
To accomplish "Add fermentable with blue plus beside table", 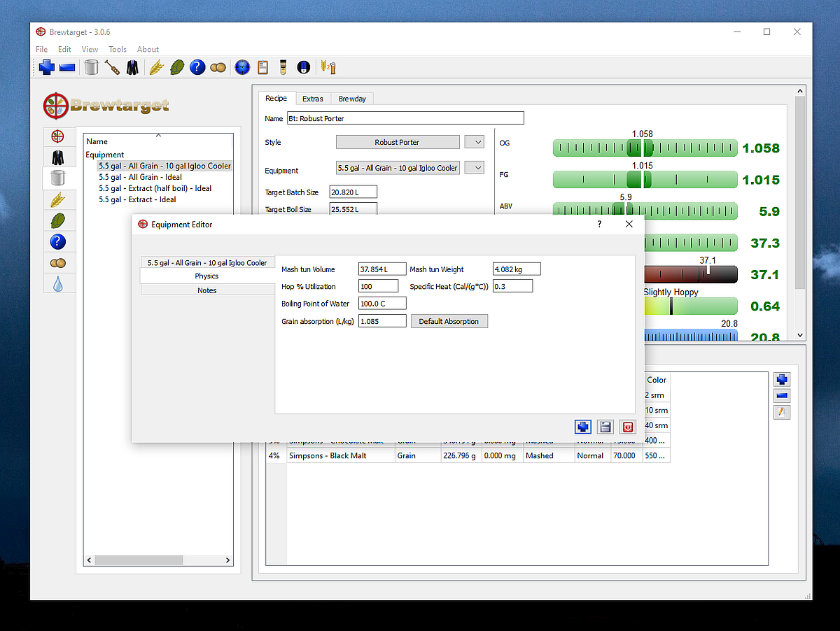I will click(x=782, y=380).
